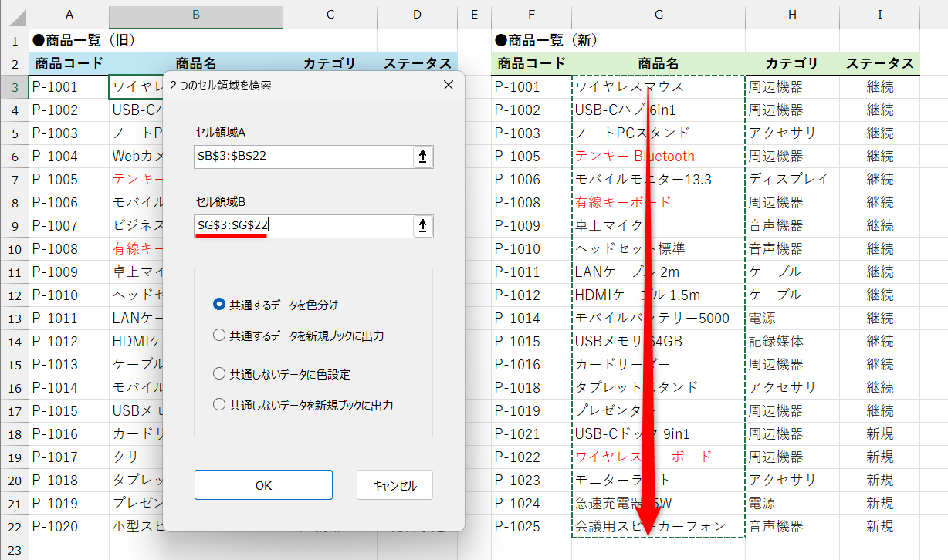
Task: Select 共通するデータを新規ブックに出力 option
Action: click(298, 336)
